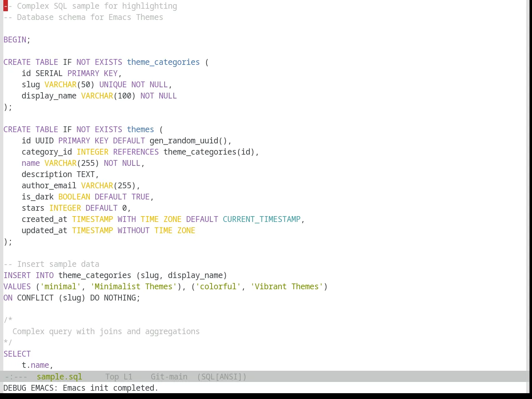Click the theme_categories table name in CREATE TABLE
This screenshot has height=399, width=532.
[163, 62]
